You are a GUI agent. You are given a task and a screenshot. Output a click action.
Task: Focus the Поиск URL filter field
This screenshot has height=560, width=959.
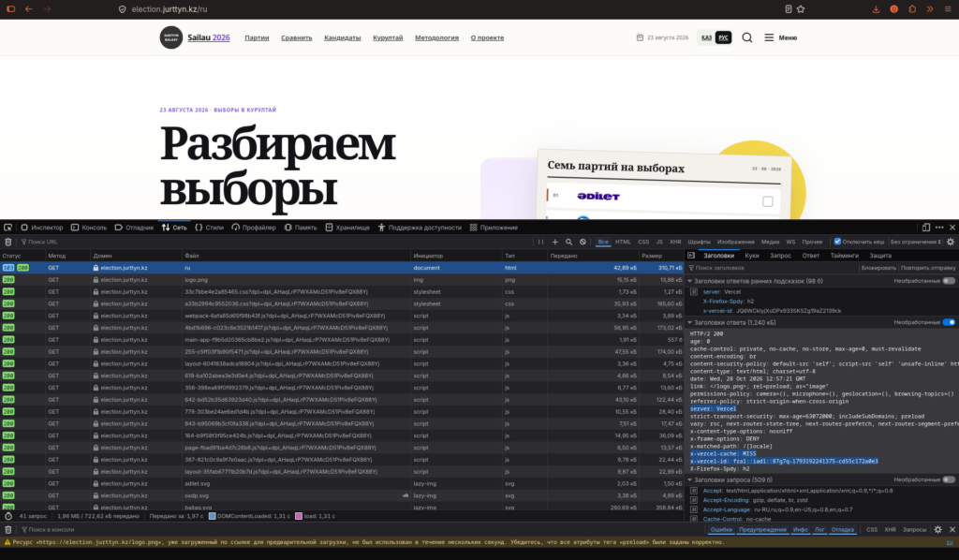(x=275, y=242)
